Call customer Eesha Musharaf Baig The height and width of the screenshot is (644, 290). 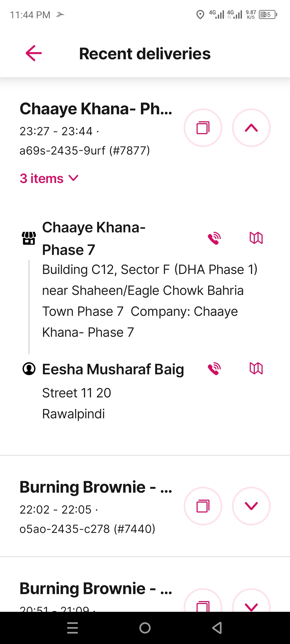[214, 369]
